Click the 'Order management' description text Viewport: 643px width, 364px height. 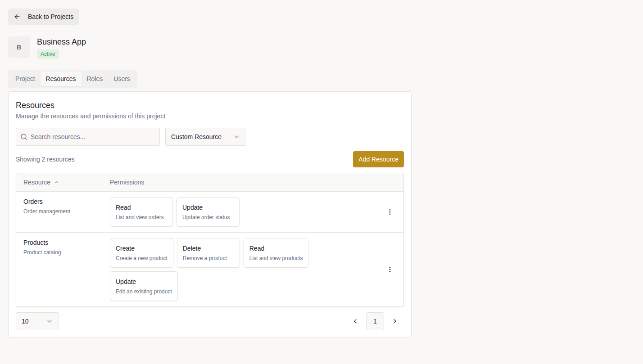(x=47, y=211)
